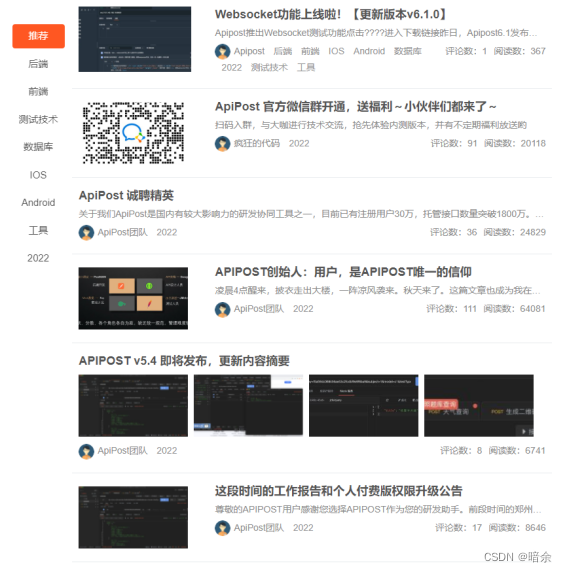Viewport: 567px width, 572px height.
Task: Click author avatar on APIPOST创始人 post
Action: tap(222, 309)
